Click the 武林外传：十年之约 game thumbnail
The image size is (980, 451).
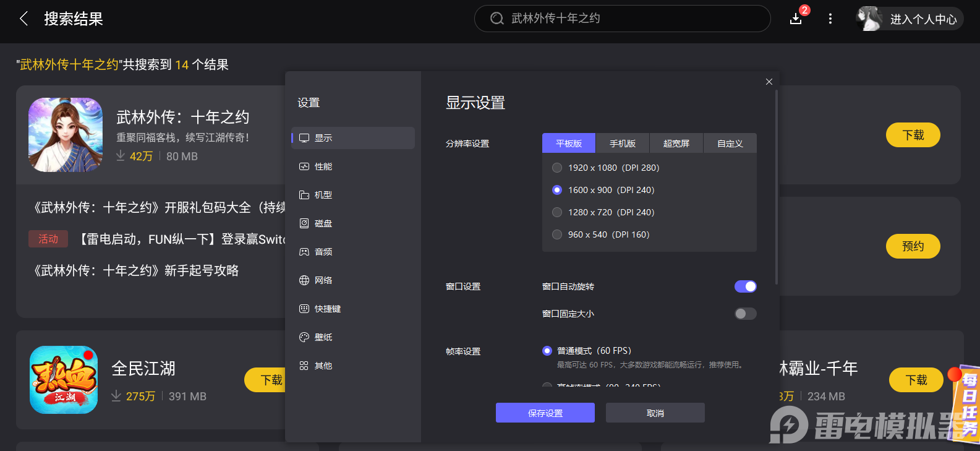[x=66, y=135]
